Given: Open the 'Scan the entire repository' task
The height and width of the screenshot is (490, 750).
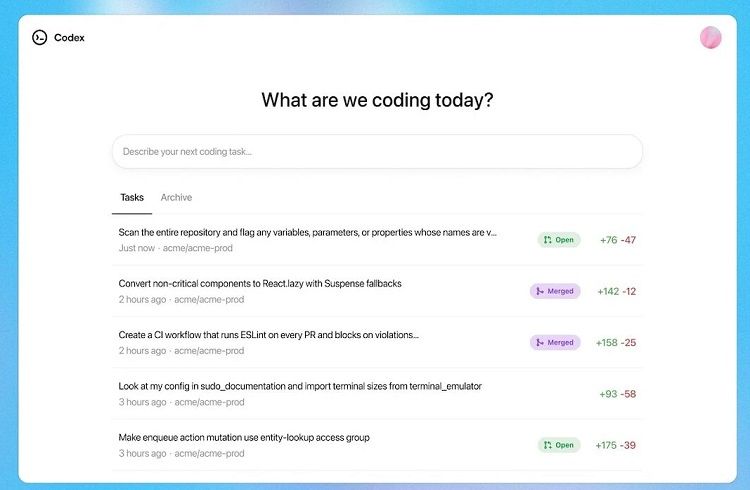Looking at the screenshot, I should (x=377, y=240).
